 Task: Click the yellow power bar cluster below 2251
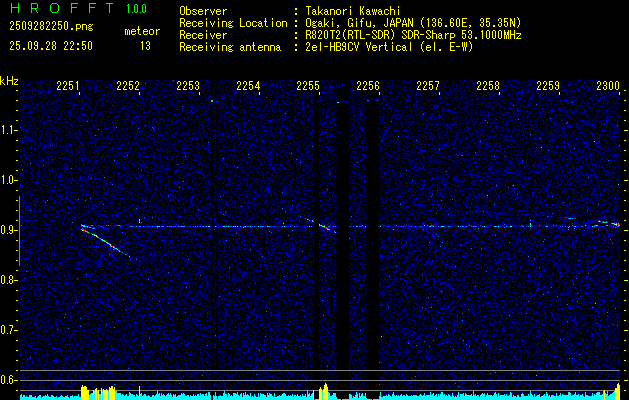pos(98,393)
